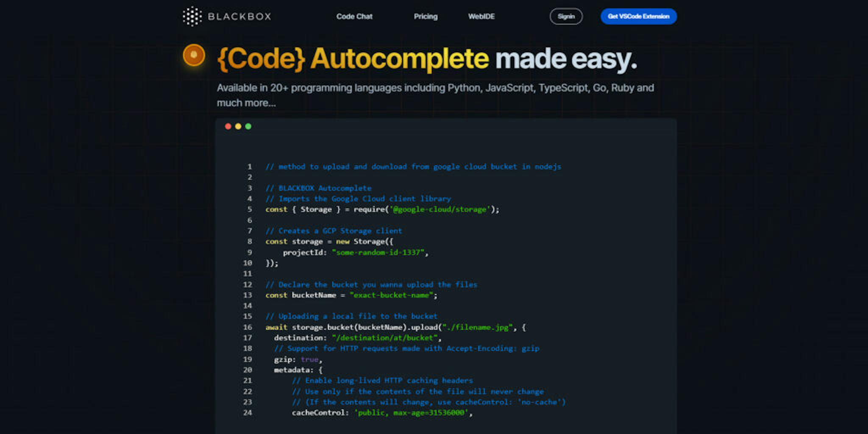Click the green dot in code window
Viewport: 868px width, 434px height.
click(248, 126)
